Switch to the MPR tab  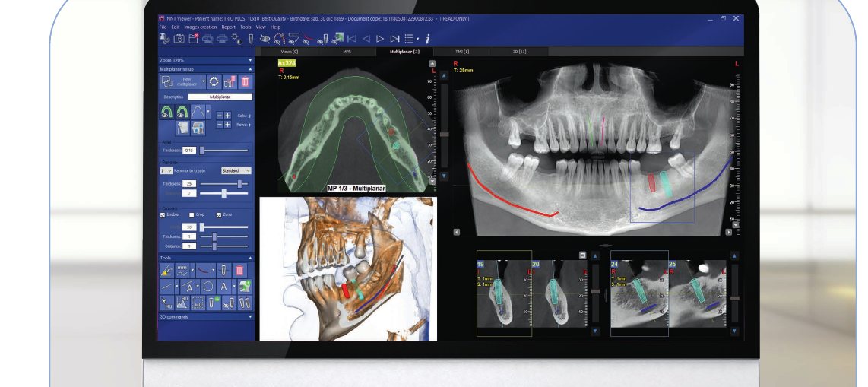click(347, 52)
